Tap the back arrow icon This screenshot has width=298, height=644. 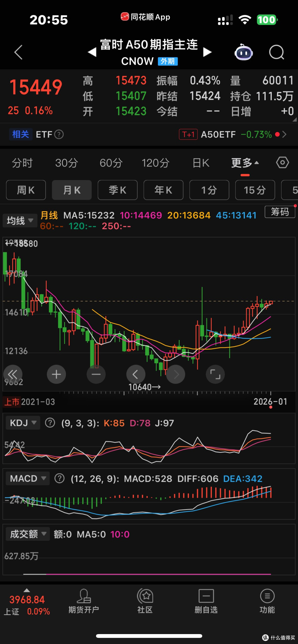18,52
